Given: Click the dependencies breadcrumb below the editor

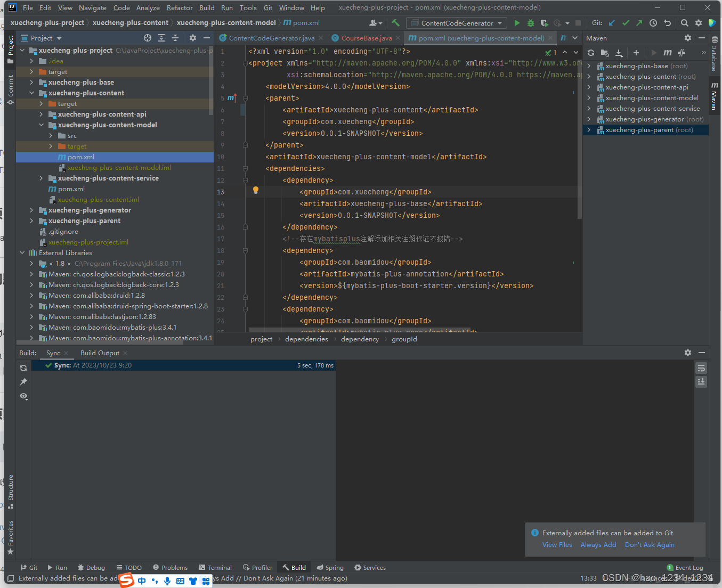Looking at the screenshot, I should [x=306, y=339].
